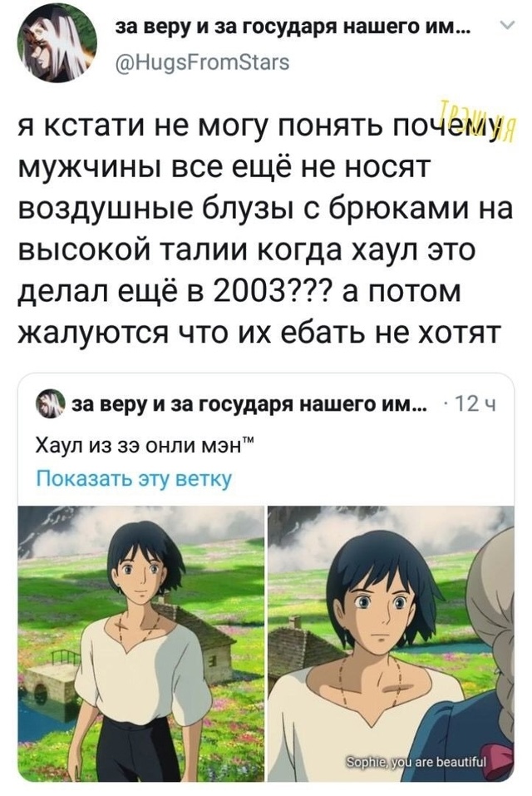Click the subtitle Sophie, you are beautiful
The width and height of the screenshot is (532, 796).
click(x=416, y=763)
